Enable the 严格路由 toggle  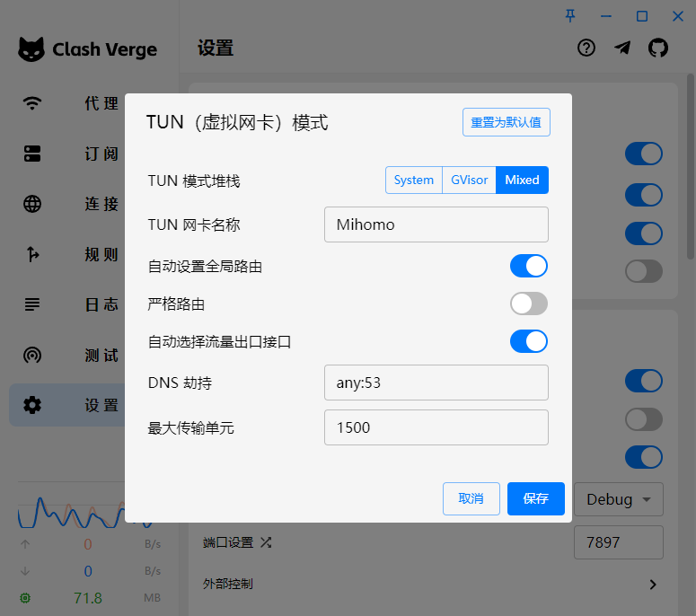(529, 304)
